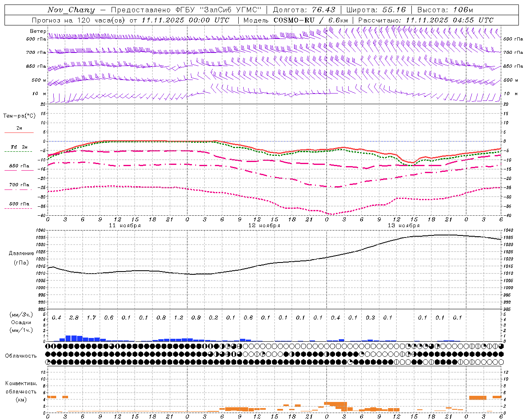Viewport: 525px width, 420px height.
Task: Click the "Td 2м" dew point legend entry
Action: pyautogui.click(x=19, y=147)
